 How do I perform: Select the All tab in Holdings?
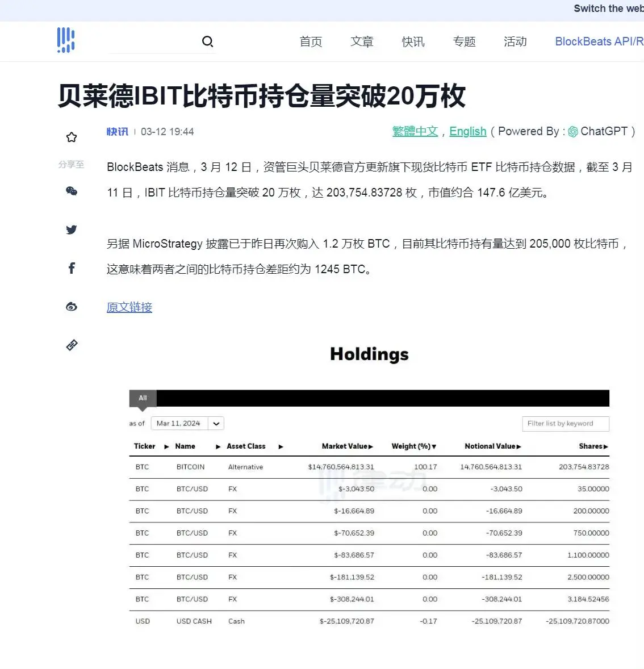click(143, 398)
